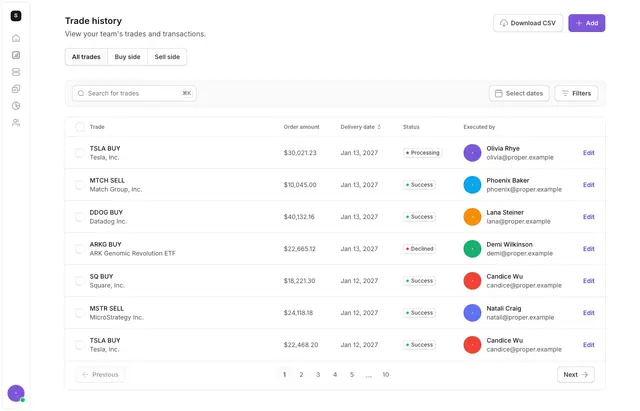Click the $40,132.16 order amount
Image resolution: width=640 pixels, height=411 pixels.
coord(299,217)
